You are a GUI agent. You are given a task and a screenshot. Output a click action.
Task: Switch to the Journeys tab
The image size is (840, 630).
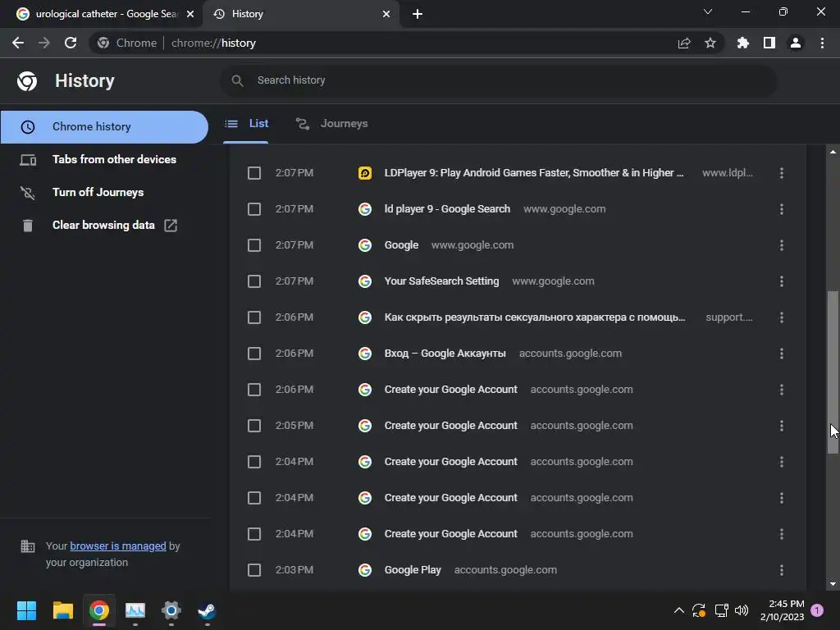331,124
